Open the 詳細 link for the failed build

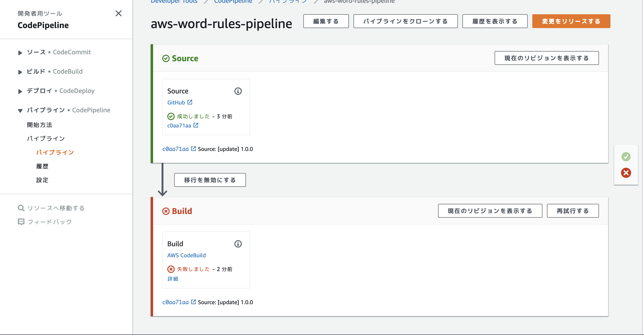click(173, 279)
